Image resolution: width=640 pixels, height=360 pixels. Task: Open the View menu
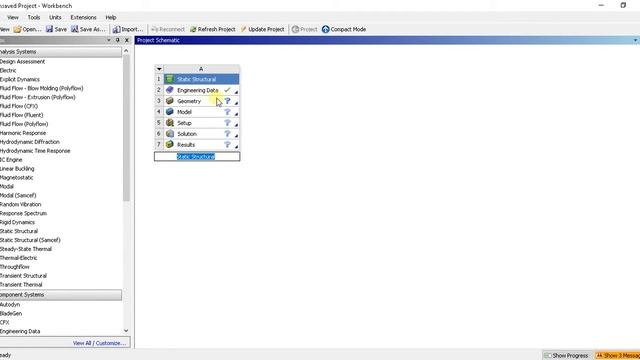coord(13,18)
